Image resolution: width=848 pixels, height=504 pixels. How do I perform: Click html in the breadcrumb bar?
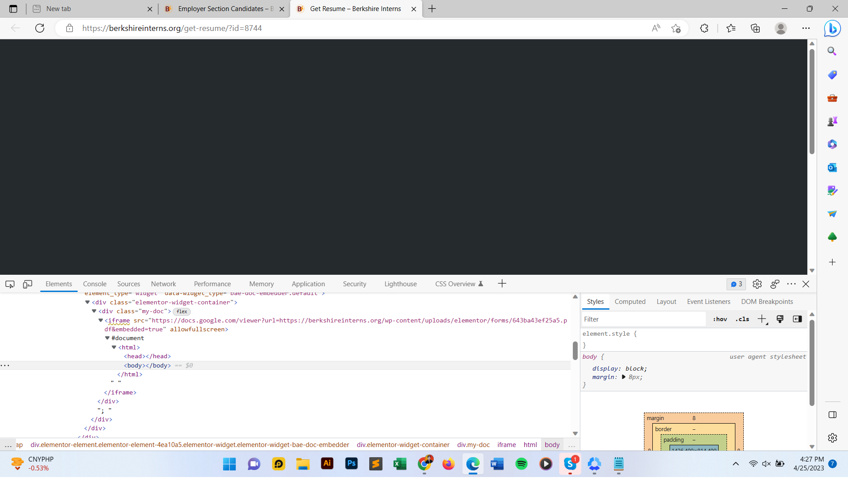tap(530, 445)
